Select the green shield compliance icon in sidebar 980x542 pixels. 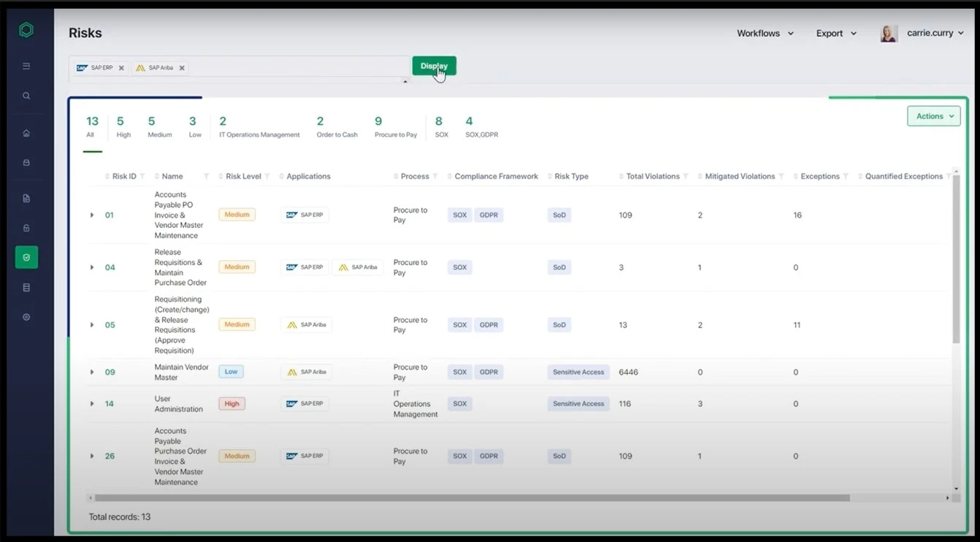pos(26,257)
